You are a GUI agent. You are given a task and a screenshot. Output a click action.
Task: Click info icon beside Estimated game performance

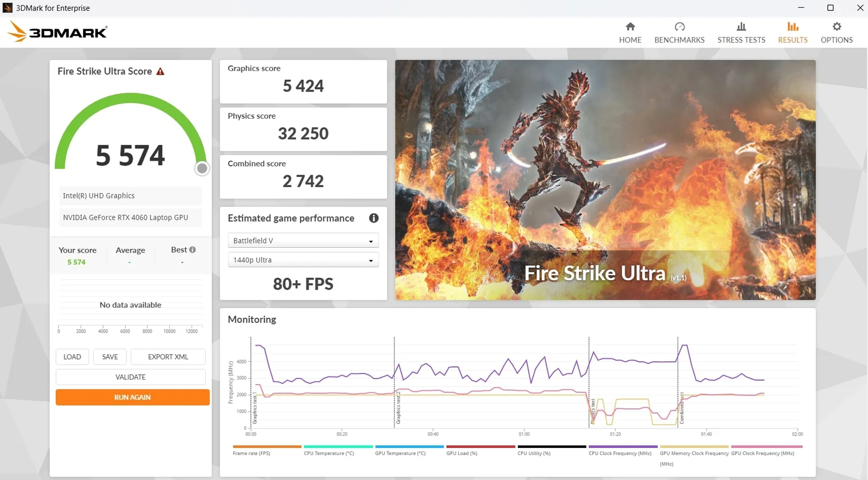click(x=374, y=218)
